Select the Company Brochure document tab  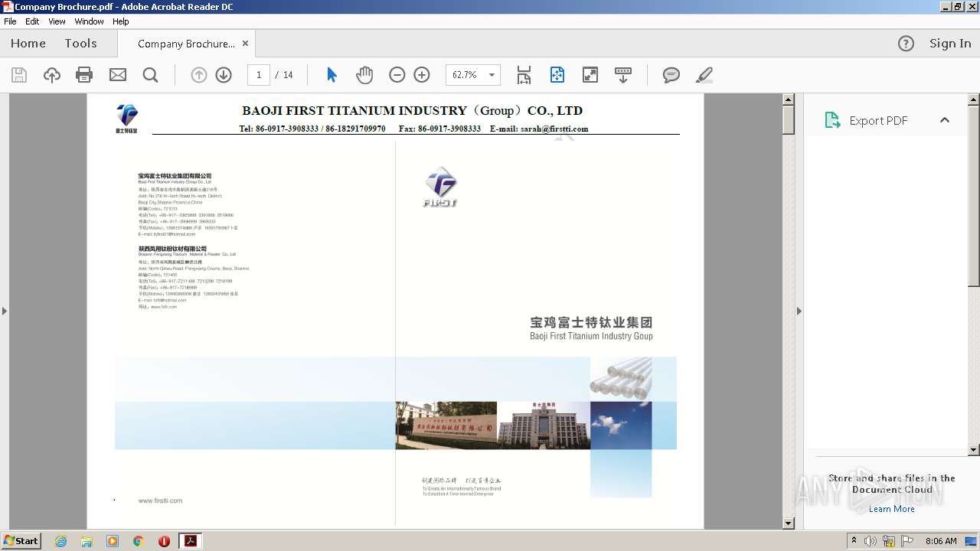(x=186, y=44)
